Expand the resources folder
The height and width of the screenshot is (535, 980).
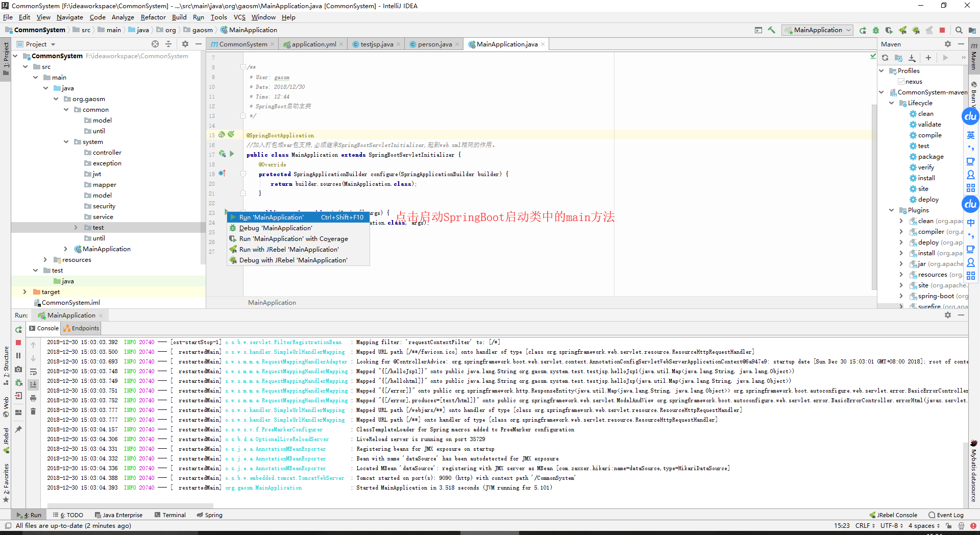[x=45, y=260]
